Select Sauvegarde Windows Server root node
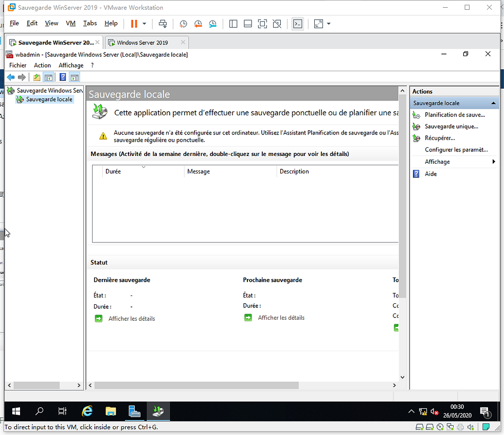 pyautogui.click(x=49, y=91)
